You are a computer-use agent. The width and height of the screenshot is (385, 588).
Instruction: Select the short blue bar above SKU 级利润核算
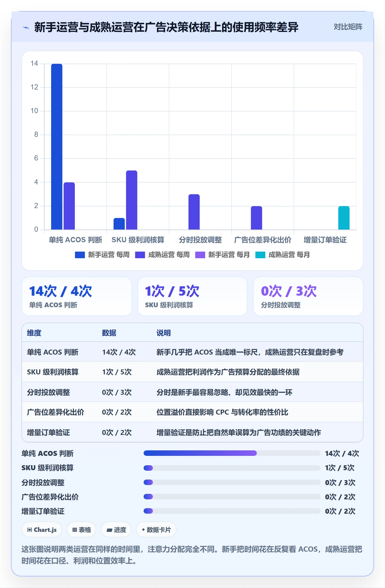point(119,224)
